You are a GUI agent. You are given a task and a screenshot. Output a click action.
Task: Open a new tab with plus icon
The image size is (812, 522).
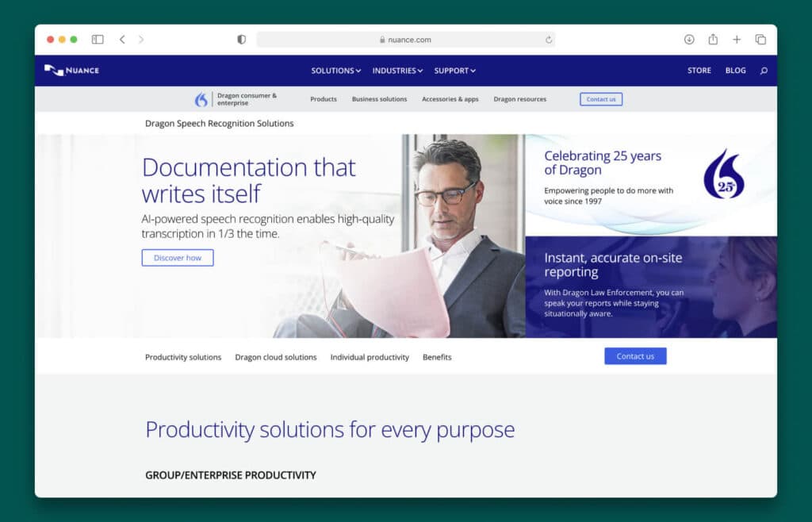tap(737, 40)
